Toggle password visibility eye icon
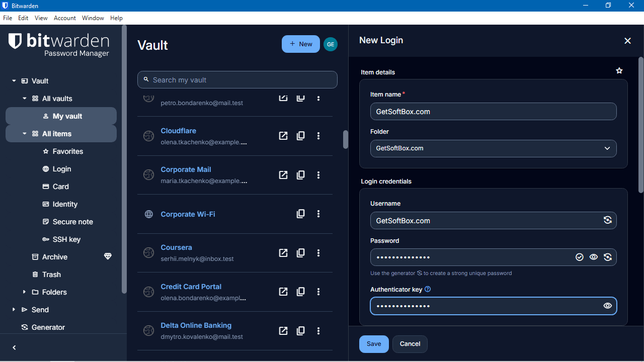The height and width of the screenshot is (362, 644). 594,257
